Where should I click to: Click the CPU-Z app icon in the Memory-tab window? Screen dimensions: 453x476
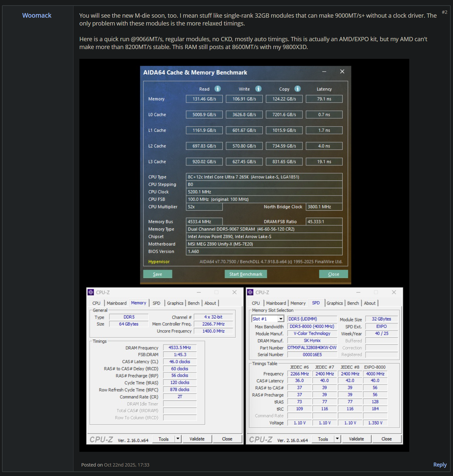[91, 292]
